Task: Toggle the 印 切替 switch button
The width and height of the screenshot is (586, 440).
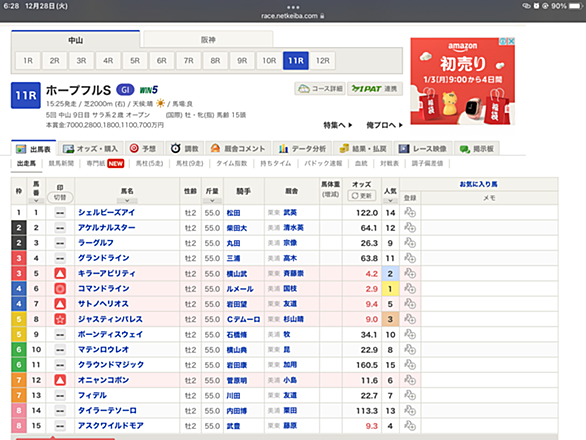Action: pyautogui.click(x=60, y=197)
